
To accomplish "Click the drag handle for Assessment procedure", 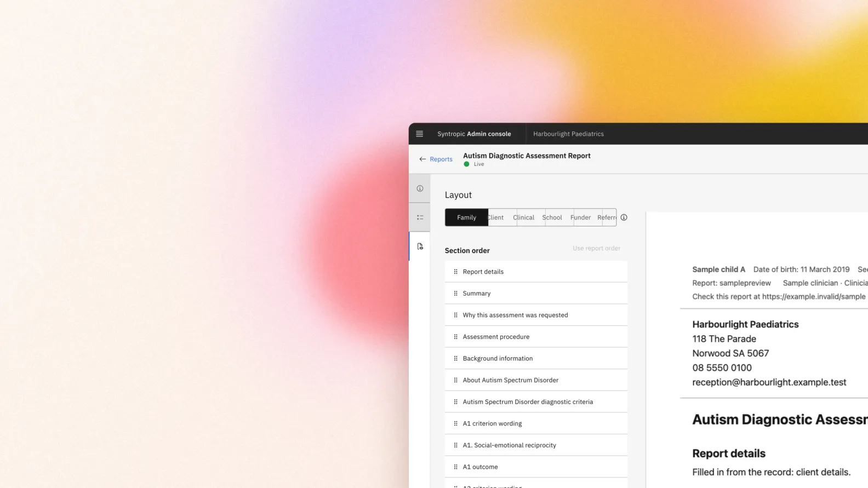I will pos(455,337).
